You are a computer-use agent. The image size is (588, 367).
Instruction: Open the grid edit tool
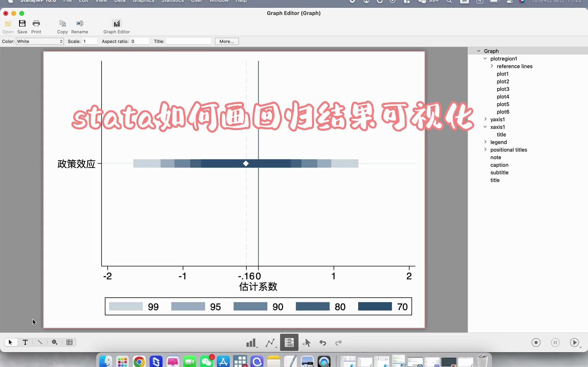click(69, 342)
